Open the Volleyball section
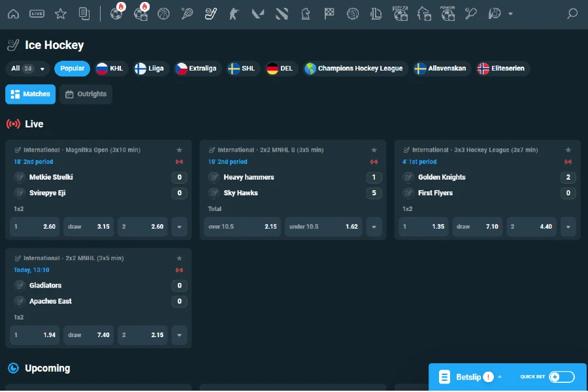 pos(353,13)
